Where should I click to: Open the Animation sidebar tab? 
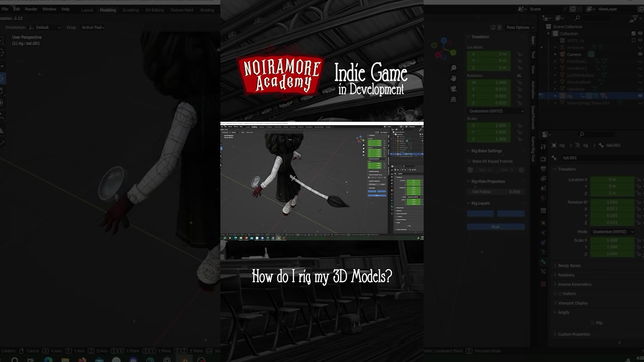(x=533, y=90)
